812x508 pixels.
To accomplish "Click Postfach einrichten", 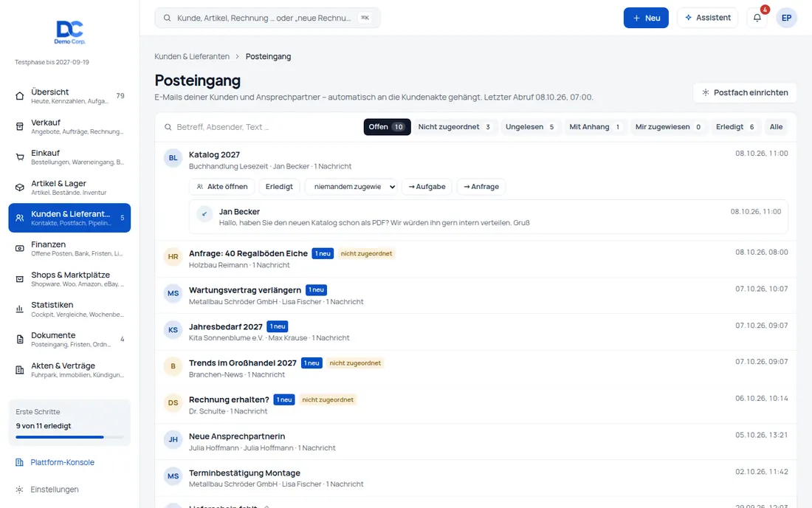I will point(744,93).
